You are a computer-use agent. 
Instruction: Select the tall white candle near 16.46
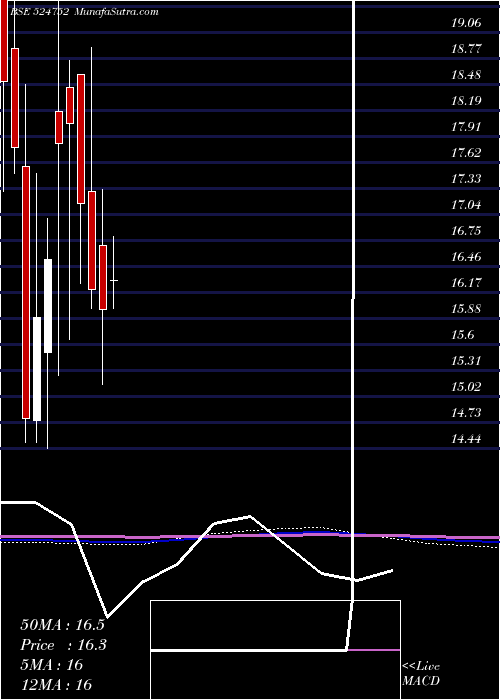click(x=48, y=306)
